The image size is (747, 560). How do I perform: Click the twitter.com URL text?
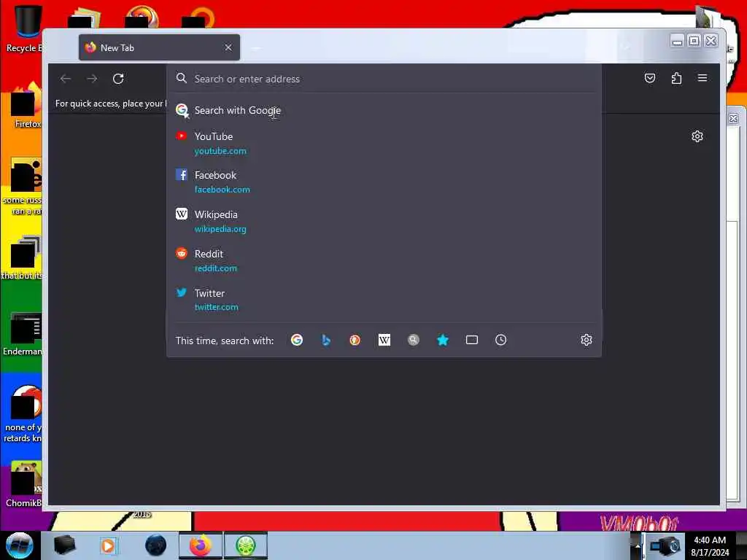click(216, 307)
